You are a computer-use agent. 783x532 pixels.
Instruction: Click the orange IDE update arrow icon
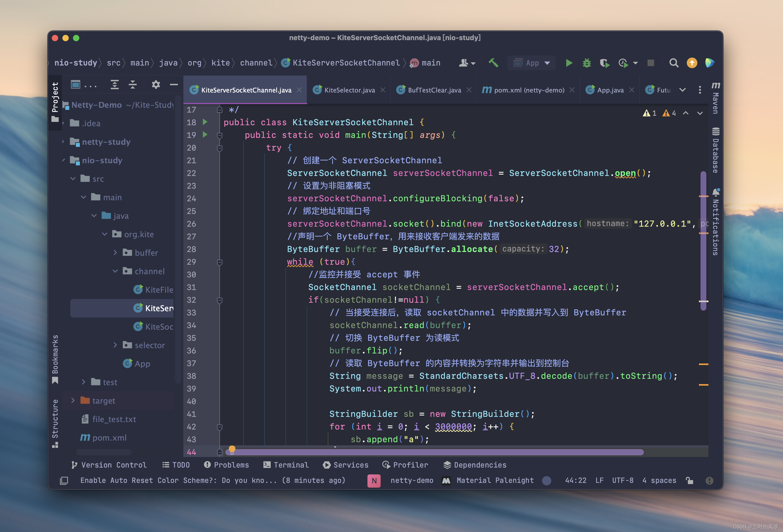click(692, 63)
